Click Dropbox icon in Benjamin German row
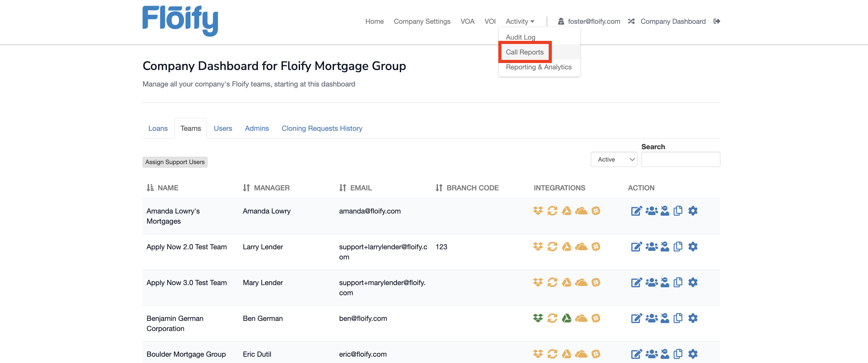This screenshot has height=363, width=868. (538, 318)
